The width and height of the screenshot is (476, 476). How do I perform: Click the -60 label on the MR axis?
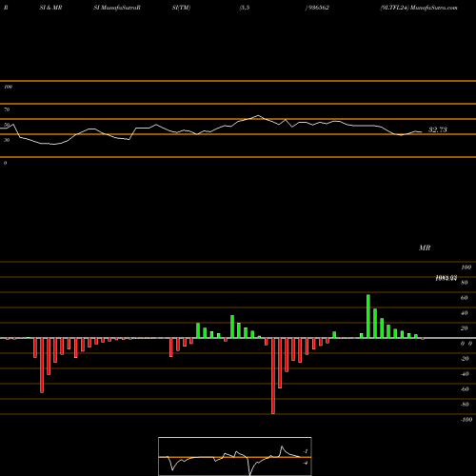click(465, 389)
